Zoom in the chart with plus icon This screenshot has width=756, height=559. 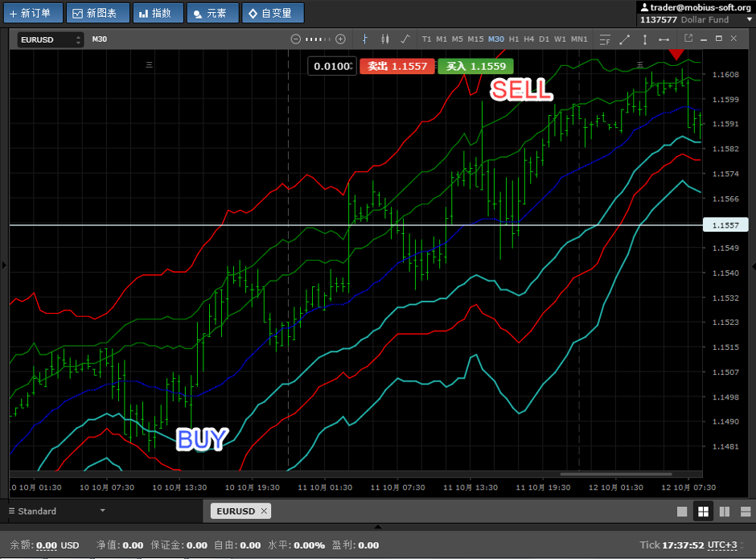pos(340,39)
